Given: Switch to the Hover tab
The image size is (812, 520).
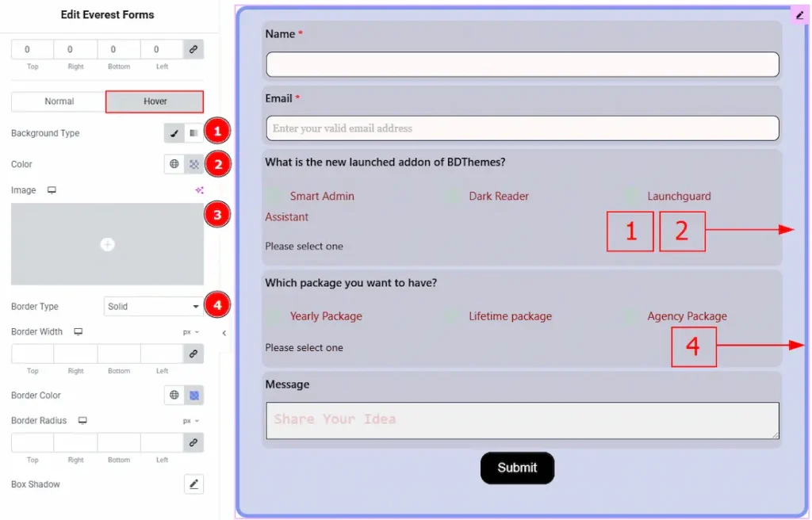Looking at the screenshot, I should pyautogui.click(x=155, y=101).
